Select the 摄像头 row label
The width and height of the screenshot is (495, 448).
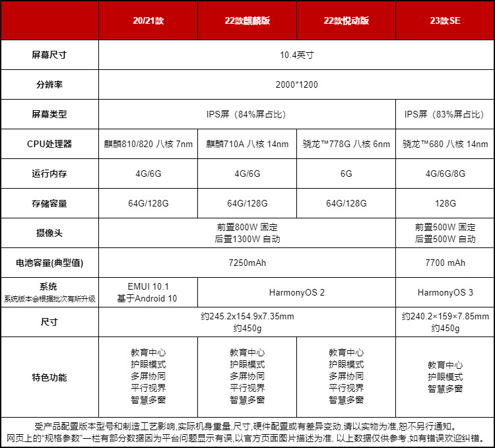point(49,233)
